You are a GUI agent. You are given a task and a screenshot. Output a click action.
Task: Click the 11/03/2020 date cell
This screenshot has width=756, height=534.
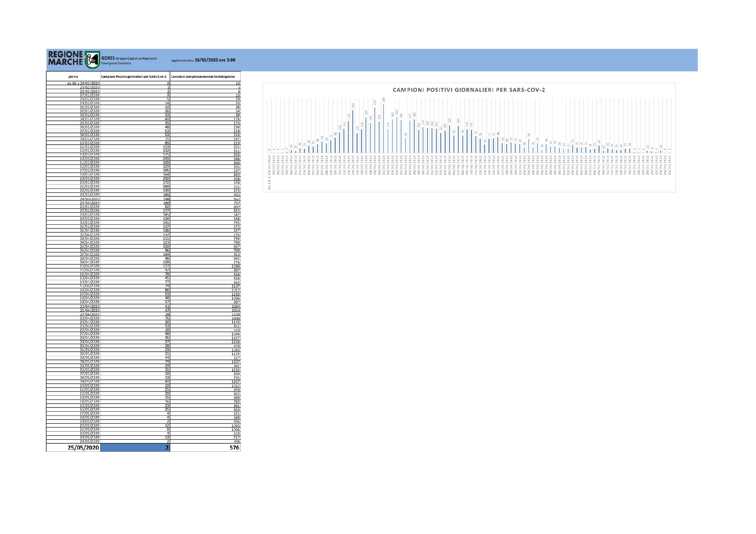(x=90, y=147)
